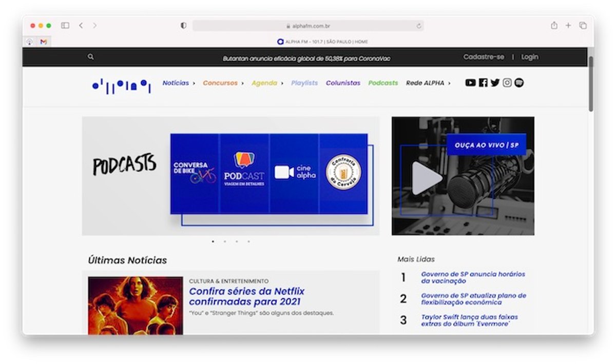Open the Rede ALPHA menu
The height and width of the screenshot is (364, 616).
click(425, 83)
